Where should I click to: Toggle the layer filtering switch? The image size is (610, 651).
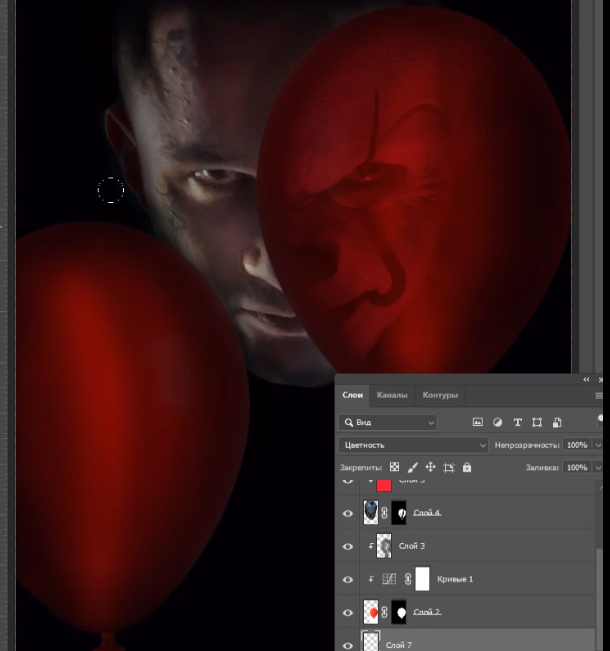pyautogui.click(x=600, y=420)
